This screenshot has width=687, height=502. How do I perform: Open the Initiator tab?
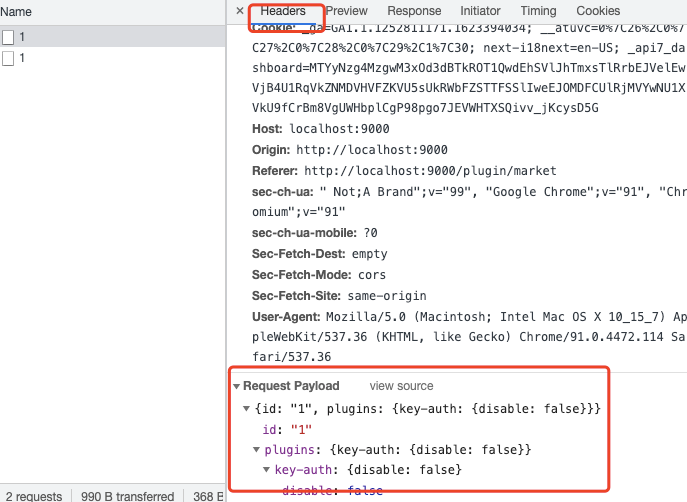(480, 11)
